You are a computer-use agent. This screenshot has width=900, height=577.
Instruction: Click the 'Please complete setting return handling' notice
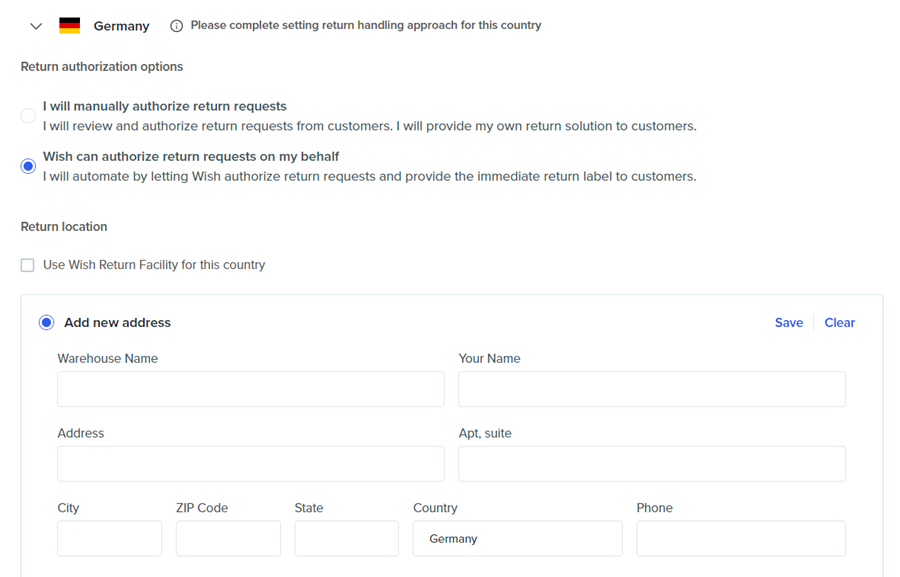click(x=365, y=25)
